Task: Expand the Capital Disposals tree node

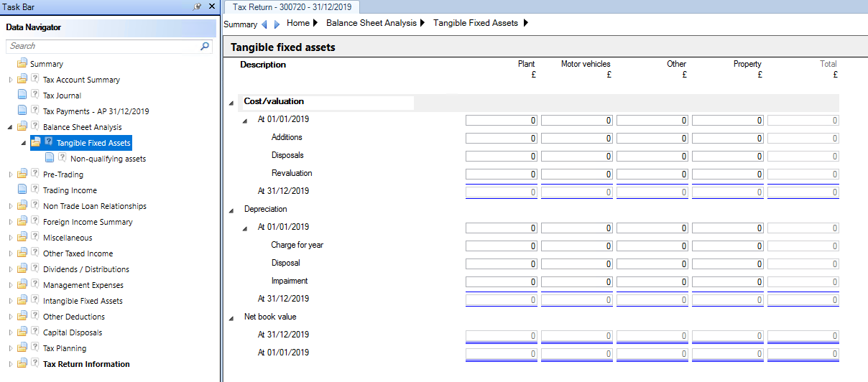Action: [x=10, y=332]
